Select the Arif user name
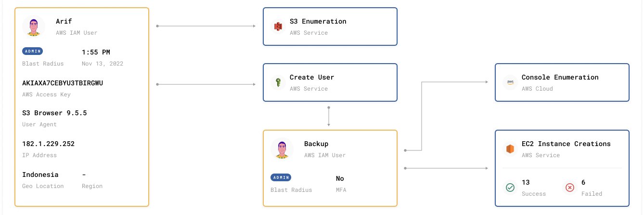Screen dimensions: 644x215 [x=64, y=21]
